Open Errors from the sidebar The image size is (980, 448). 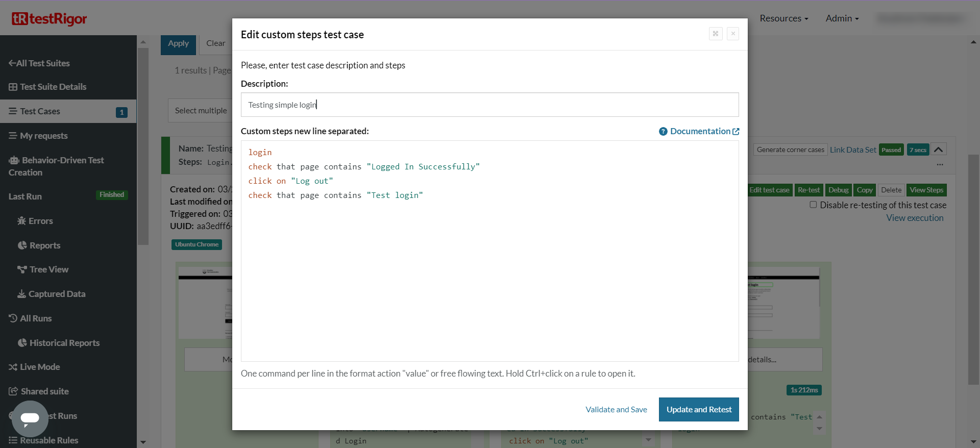click(40, 221)
